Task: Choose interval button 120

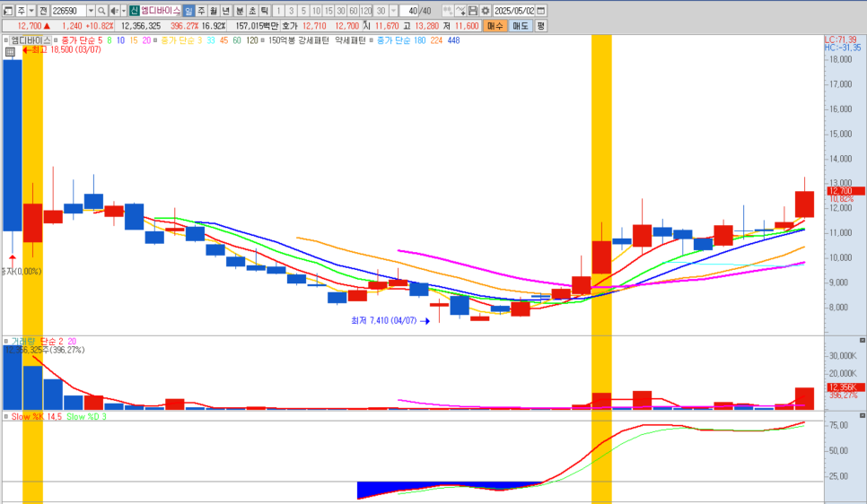Action: (366, 11)
